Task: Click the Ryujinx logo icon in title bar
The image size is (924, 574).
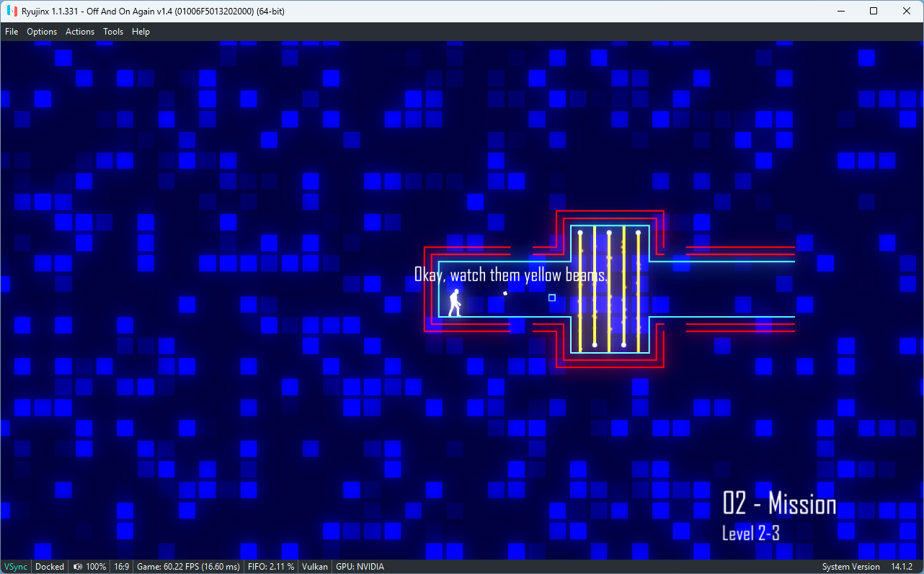Action: 12,11
